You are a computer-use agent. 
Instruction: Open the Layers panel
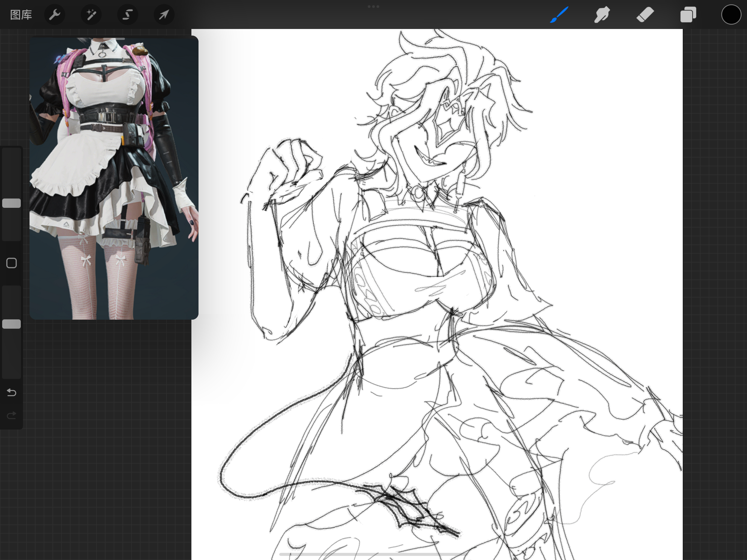688,14
